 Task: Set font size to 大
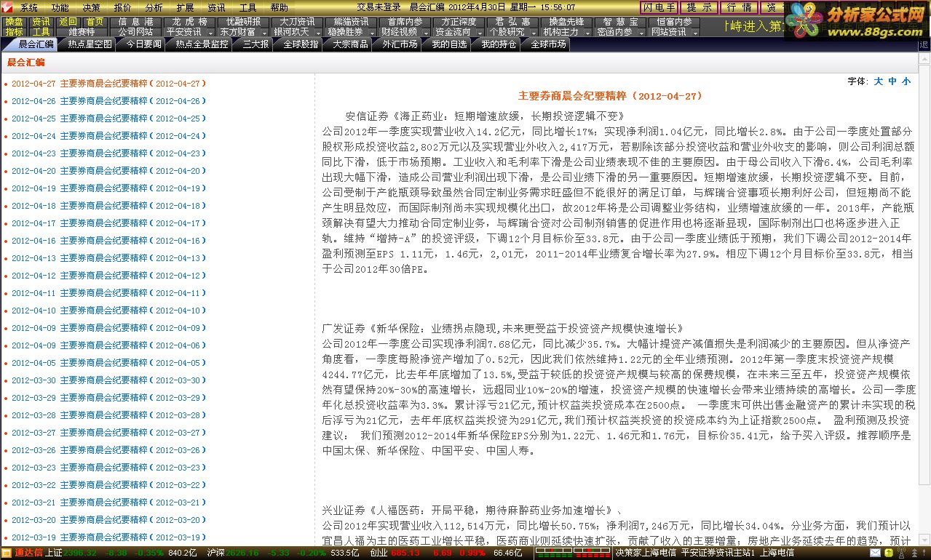coord(879,81)
